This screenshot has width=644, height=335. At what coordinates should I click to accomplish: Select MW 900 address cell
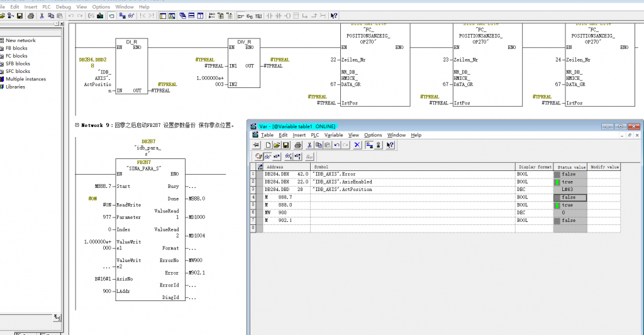tap(287, 212)
